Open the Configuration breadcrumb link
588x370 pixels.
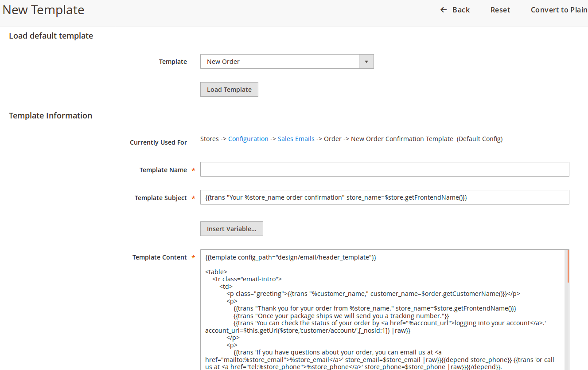[x=248, y=138]
